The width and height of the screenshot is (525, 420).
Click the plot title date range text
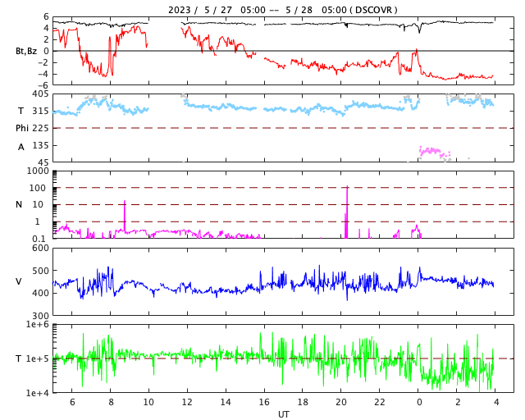point(283,10)
